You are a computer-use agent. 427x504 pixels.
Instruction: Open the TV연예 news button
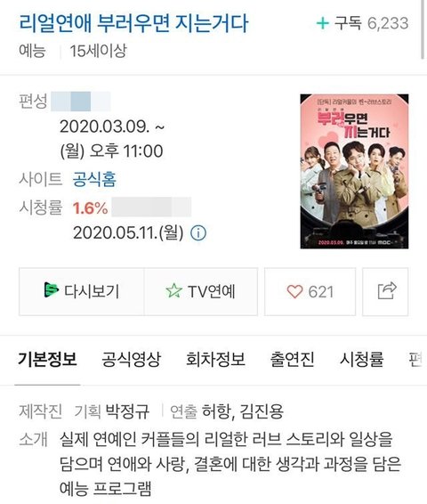(x=201, y=291)
